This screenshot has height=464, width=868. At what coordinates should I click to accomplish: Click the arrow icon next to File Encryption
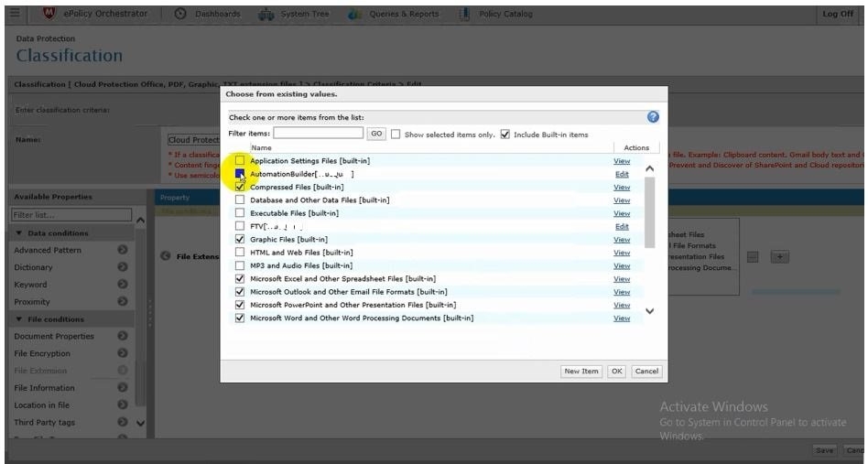pyautogui.click(x=123, y=353)
